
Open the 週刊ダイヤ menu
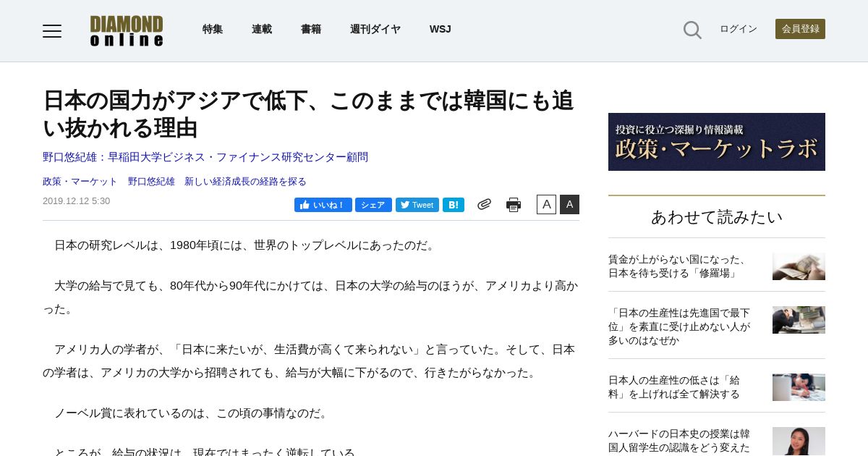tap(375, 30)
